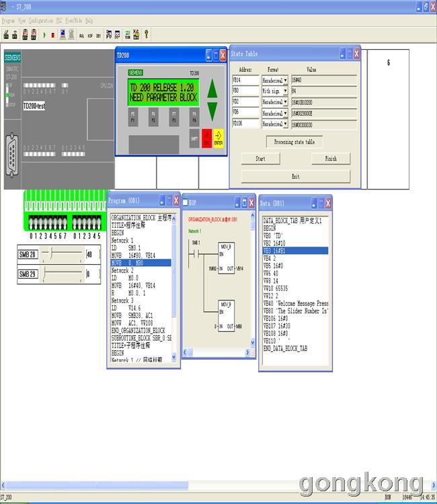Viewport: 437px width, 504px height.
Task: Click the TD200-test label on PLC
Action: pos(34,106)
